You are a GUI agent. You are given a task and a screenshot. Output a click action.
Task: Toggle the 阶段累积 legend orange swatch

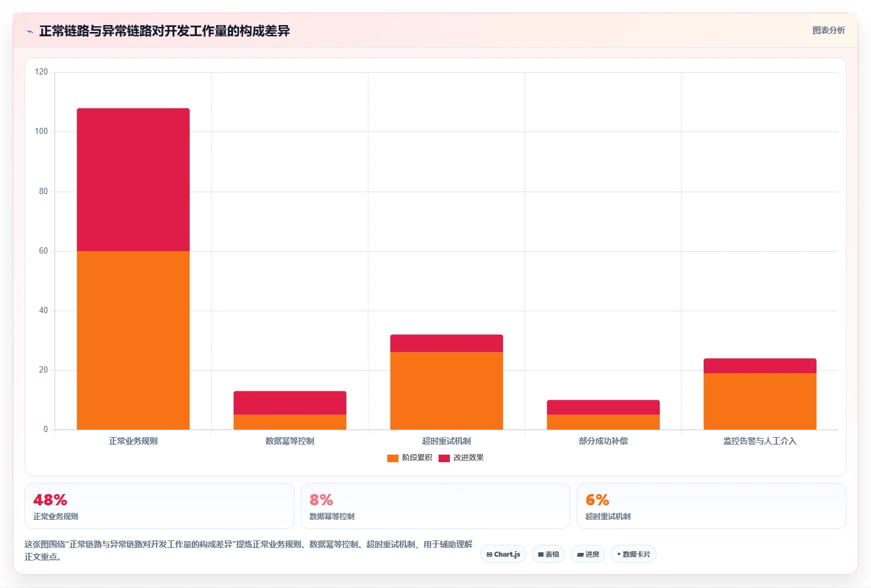coord(393,458)
